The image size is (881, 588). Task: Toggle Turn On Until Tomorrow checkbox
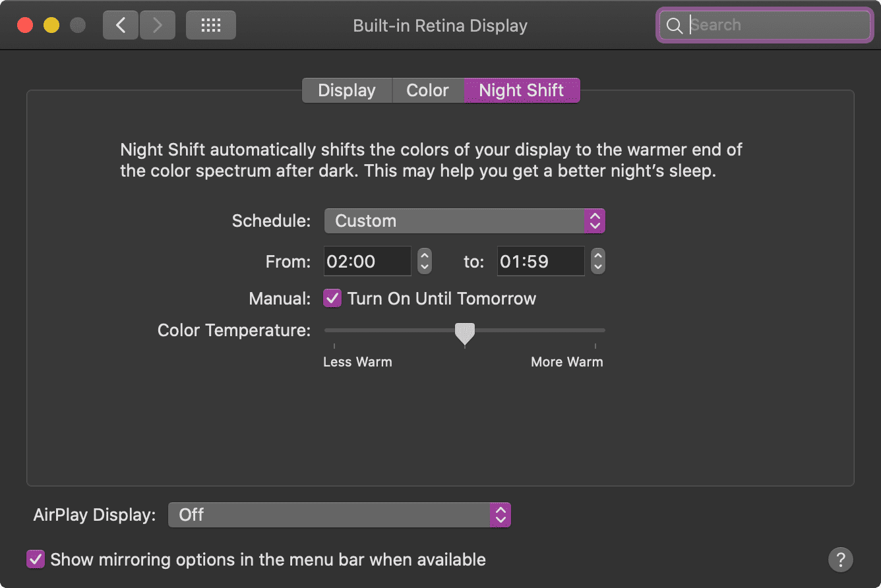point(332,299)
